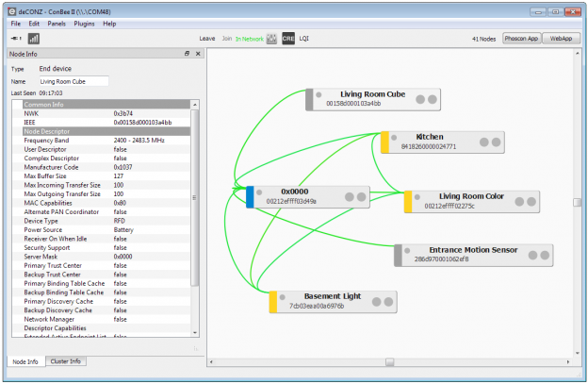Image resolution: width=588 pixels, height=384 pixels.
Task: Click the network topology icon beside In Network
Action: 270,39
